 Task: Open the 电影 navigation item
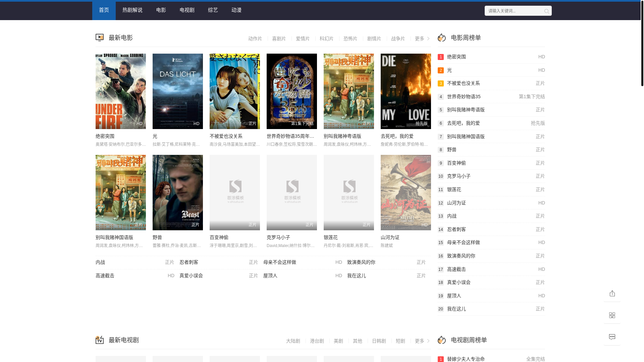(161, 10)
